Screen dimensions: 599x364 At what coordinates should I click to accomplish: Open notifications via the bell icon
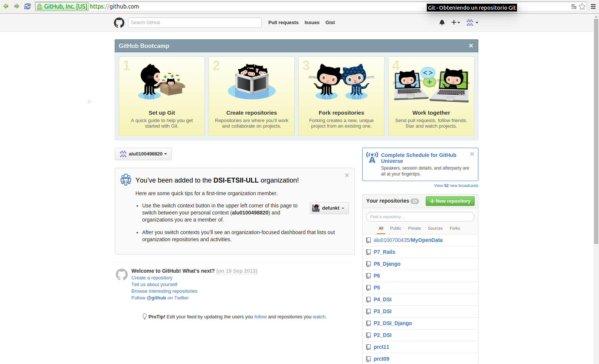pyautogui.click(x=442, y=23)
